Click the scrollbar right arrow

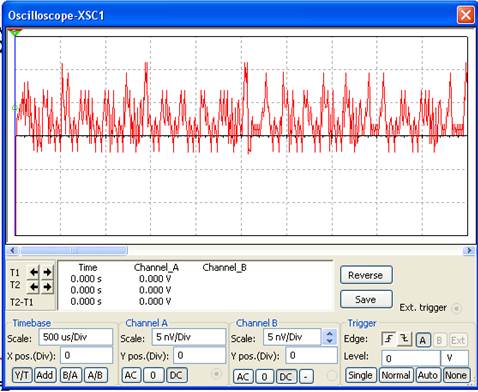coord(469,250)
